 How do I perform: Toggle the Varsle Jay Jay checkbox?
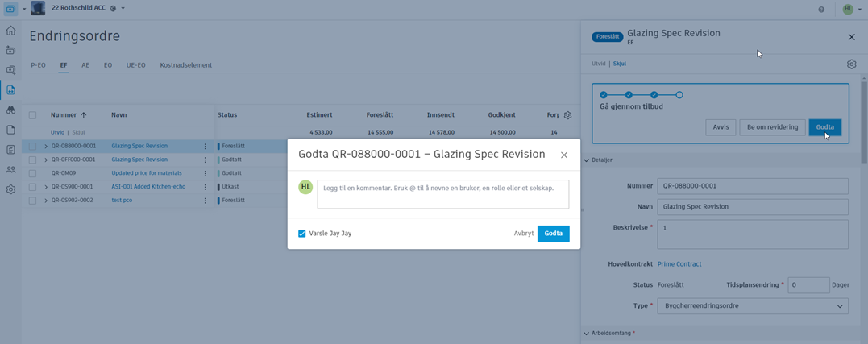(301, 234)
